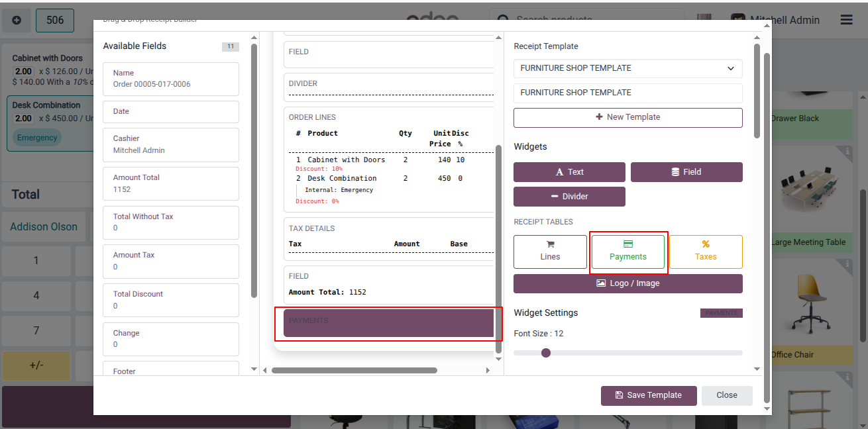Add a Logo / Image widget
Screen dimensions: 868x429
[x=628, y=283]
